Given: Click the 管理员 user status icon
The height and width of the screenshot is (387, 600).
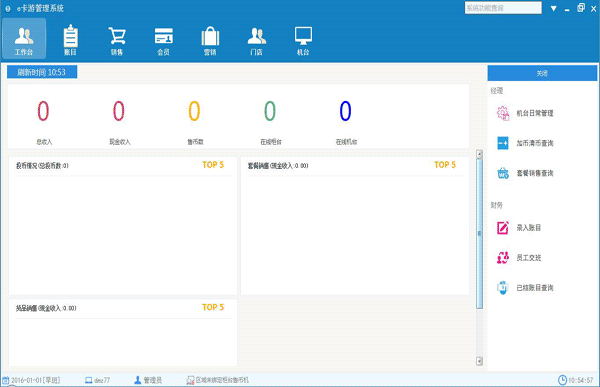Looking at the screenshot, I should pyautogui.click(x=137, y=380).
